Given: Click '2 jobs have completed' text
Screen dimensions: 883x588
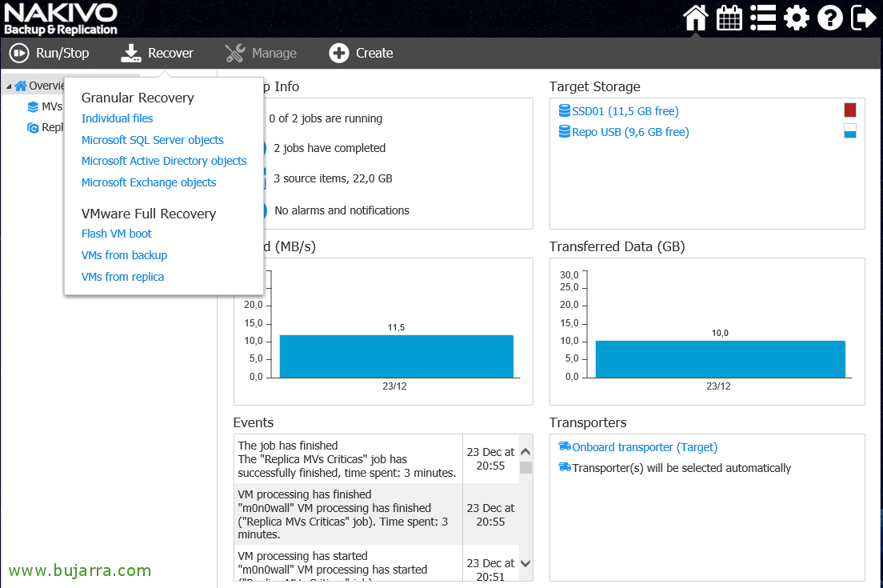Looking at the screenshot, I should tap(330, 148).
